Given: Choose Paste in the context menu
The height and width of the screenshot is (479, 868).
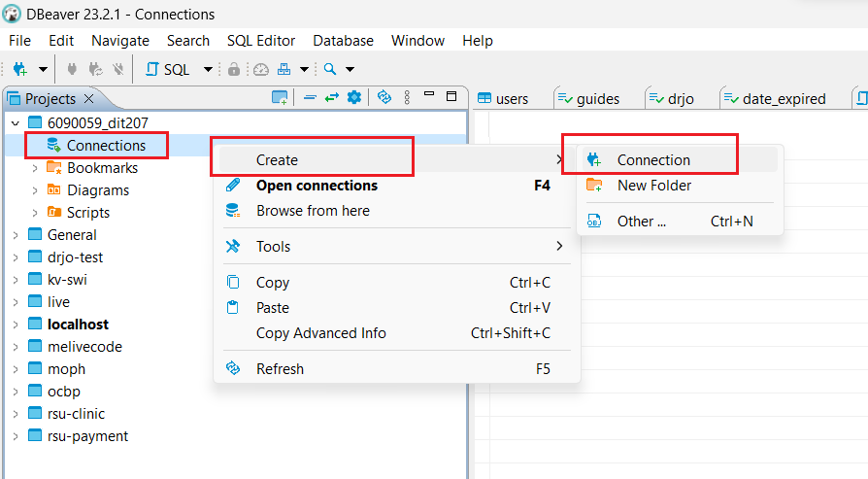Looking at the screenshot, I should point(395,308).
